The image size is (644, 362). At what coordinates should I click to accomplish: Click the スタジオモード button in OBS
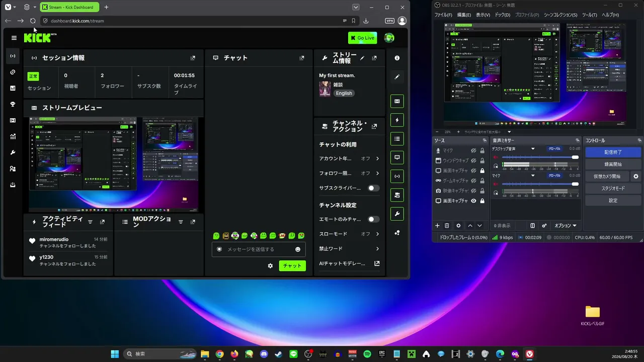[x=613, y=189]
